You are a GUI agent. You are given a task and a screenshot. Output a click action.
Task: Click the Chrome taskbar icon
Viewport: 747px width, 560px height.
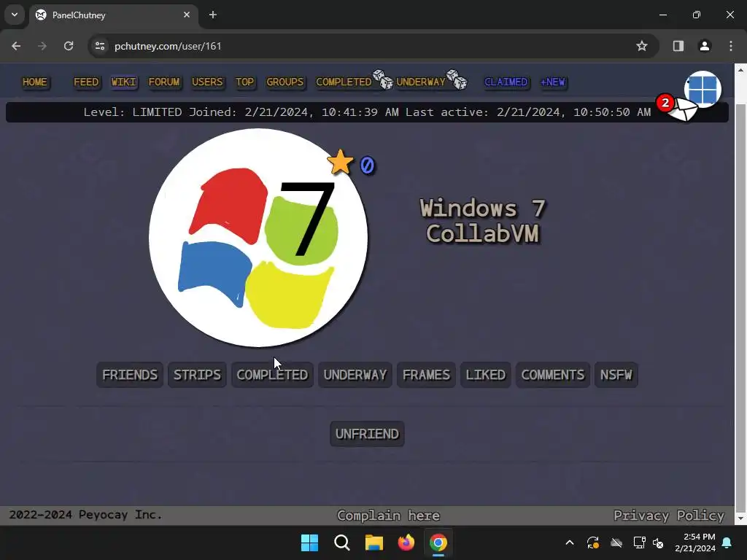click(438, 542)
